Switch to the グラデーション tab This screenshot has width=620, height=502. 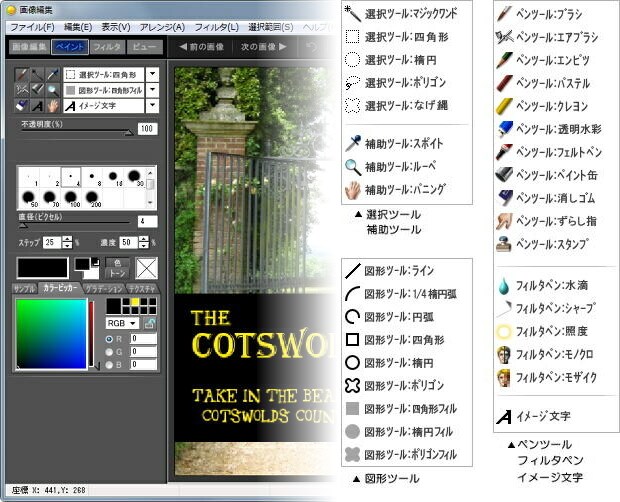pos(104,289)
